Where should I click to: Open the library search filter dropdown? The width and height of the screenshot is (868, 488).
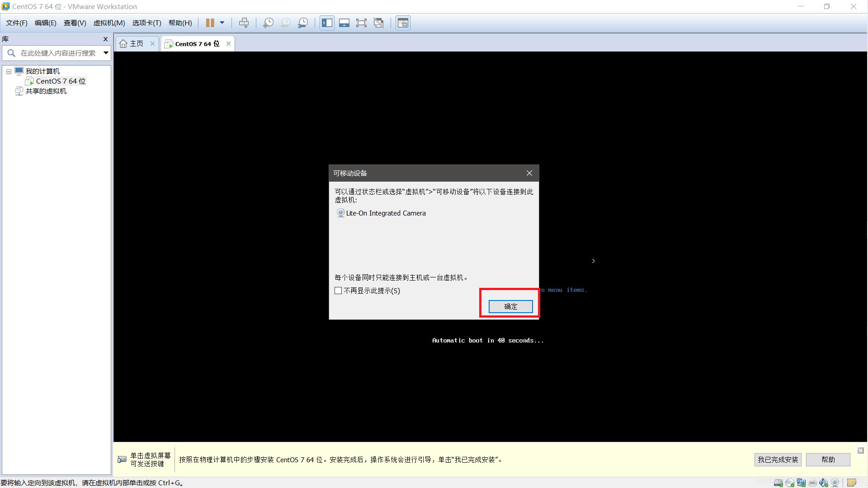105,53
